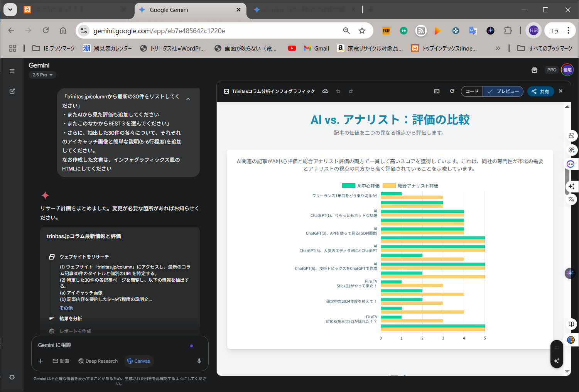Screen dimensions: 579x392
Task: Click the four-point sparkle icon on right sidebar
Action: [571, 186]
